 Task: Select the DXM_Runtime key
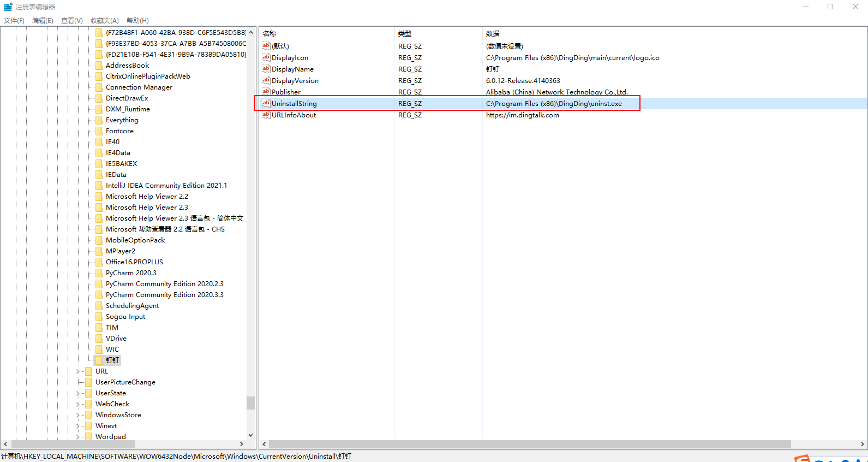pyautogui.click(x=128, y=109)
